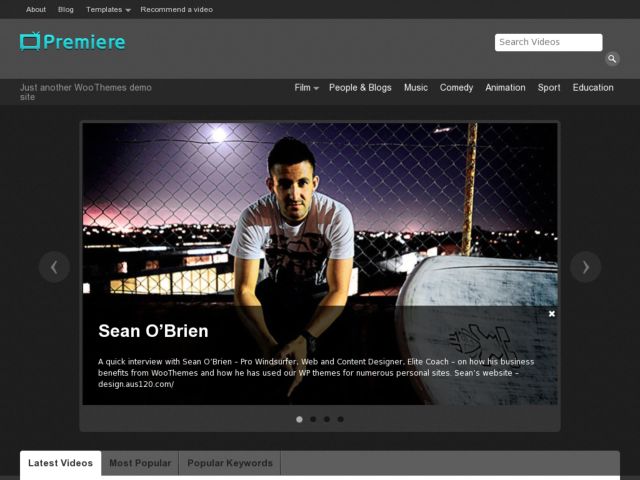Focus the Search Videos field
This screenshot has height=480, width=640.
click(548, 42)
